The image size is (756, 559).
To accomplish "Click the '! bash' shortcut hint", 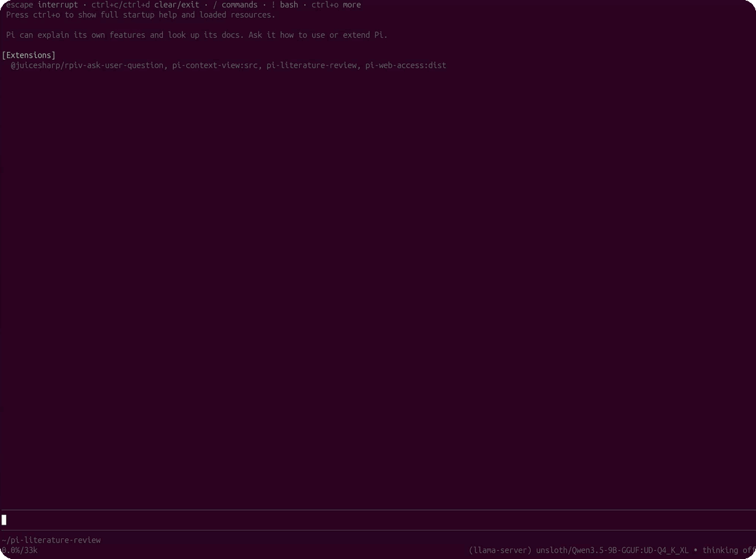I will pyautogui.click(x=285, y=5).
